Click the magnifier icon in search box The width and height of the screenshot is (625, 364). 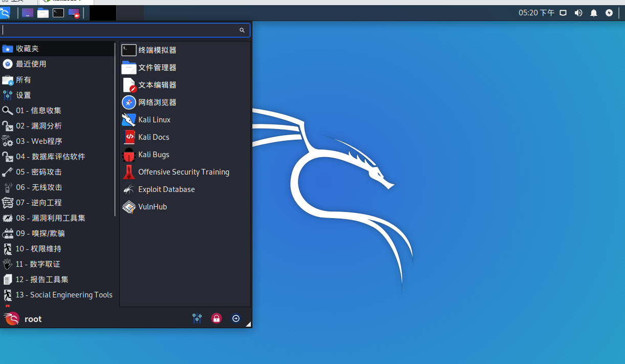coord(242,30)
